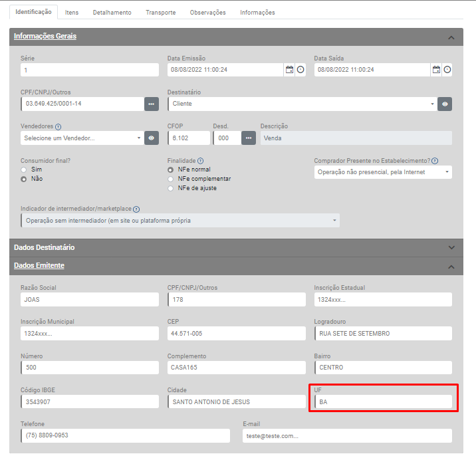Click help icon beside Finalidade label
Screen dimensions: 476x458
(x=200, y=161)
